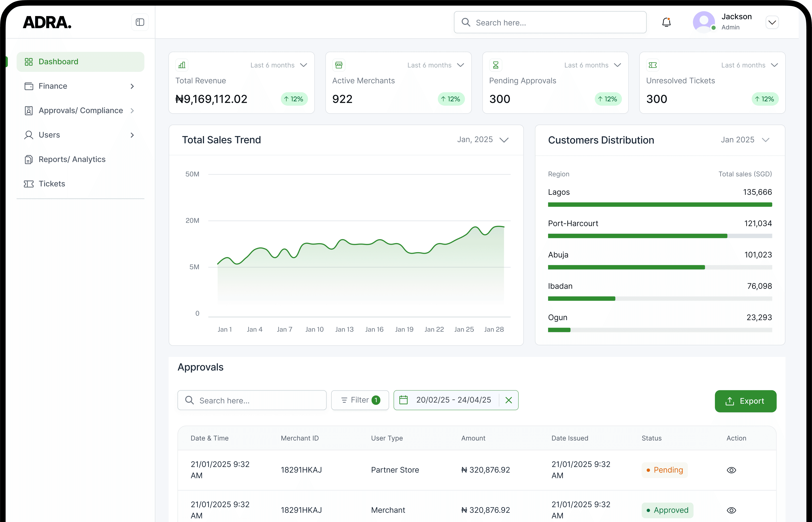
Task: Click the Pending Approvals hourglass icon
Action: tap(496, 65)
